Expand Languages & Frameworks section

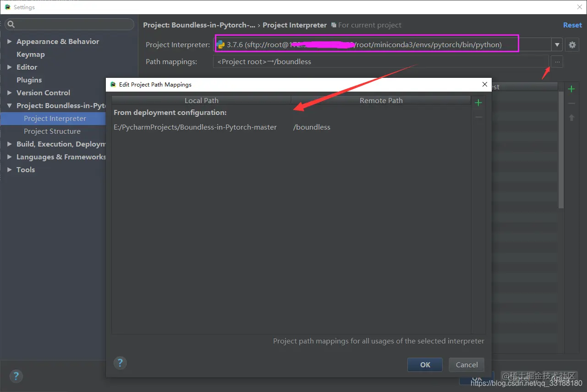pyautogui.click(x=10, y=157)
